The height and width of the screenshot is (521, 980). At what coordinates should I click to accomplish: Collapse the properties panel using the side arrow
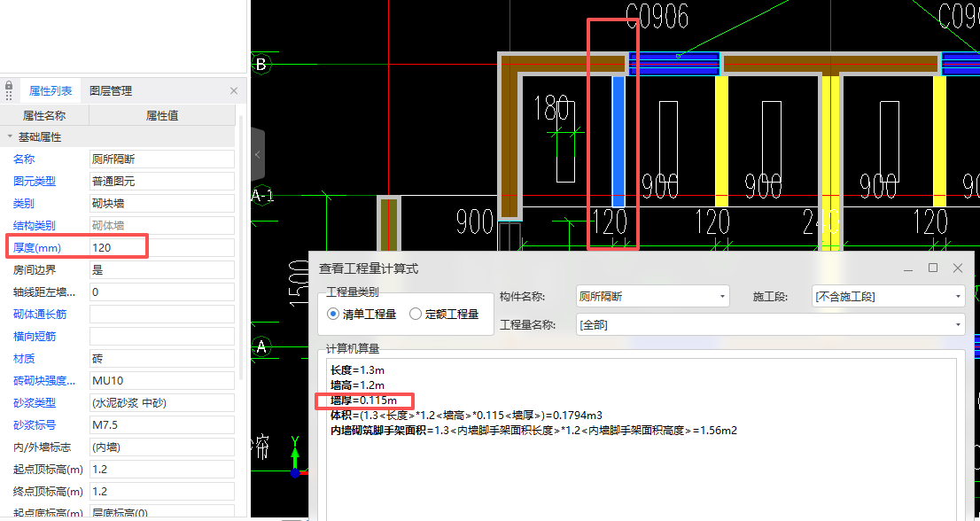click(x=256, y=152)
